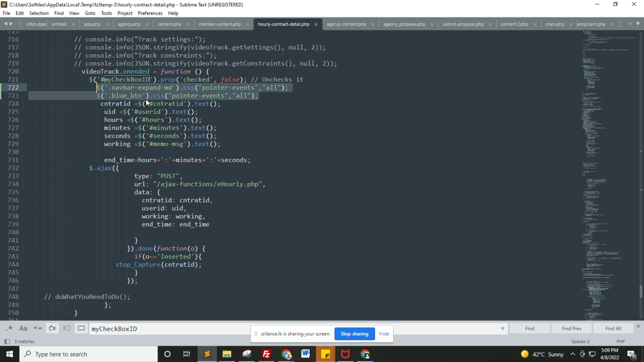The width and height of the screenshot is (644, 362).
Task: Click the minimap code preview
Action: (608, 172)
